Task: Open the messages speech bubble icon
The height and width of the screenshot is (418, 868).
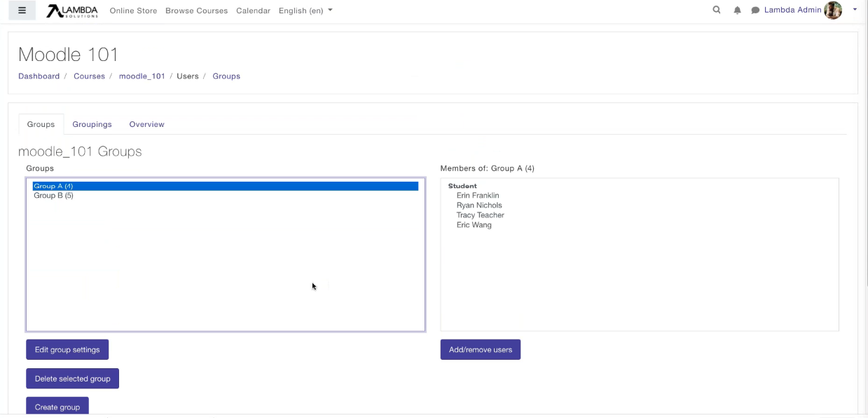Action: click(755, 11)
